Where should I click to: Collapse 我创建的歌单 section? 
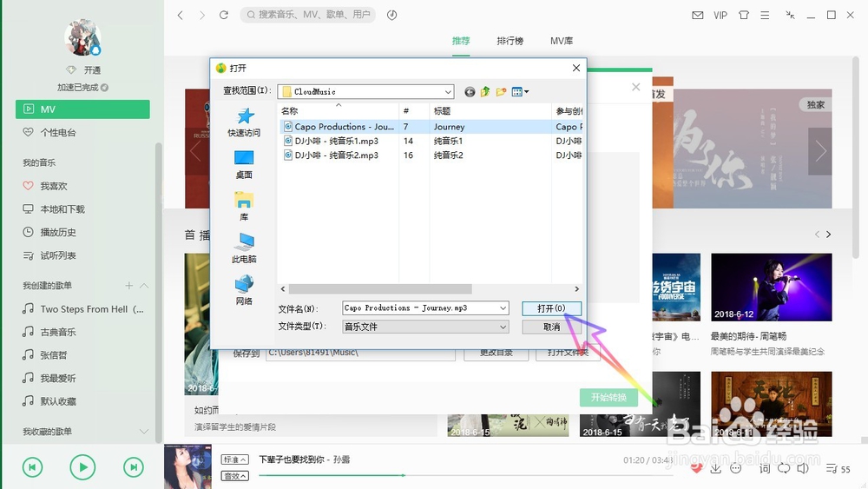144,286
